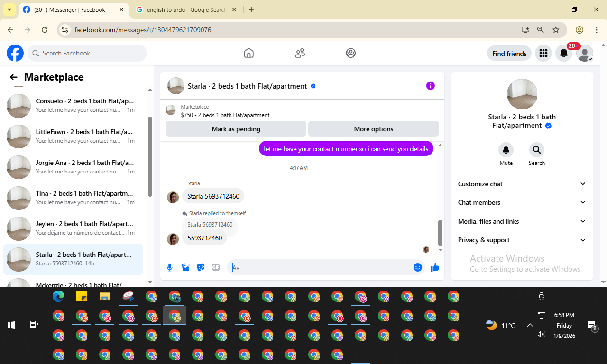Choose a sticker icon
The image size is (607, 364).
[201, 267]
